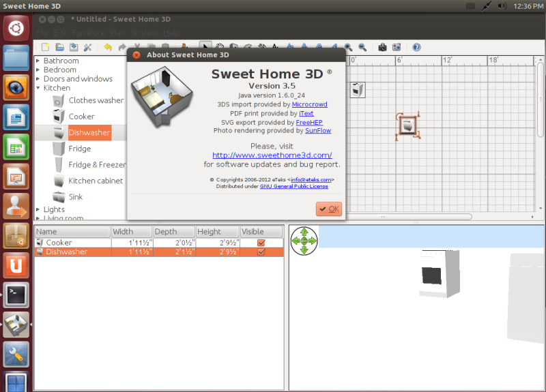Screen dimensions: 546x392
Task: Open the FreeHEP link
Action: pos(309,123)
